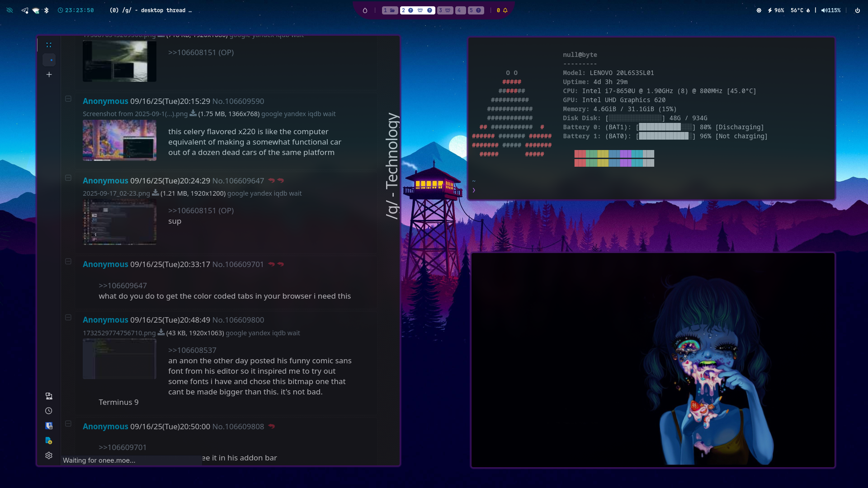This screenshot has width=868, height=488.
Task: Download Screenshot from 2025-09-1(...).png via download icon
Action: (x=193, y=113)
